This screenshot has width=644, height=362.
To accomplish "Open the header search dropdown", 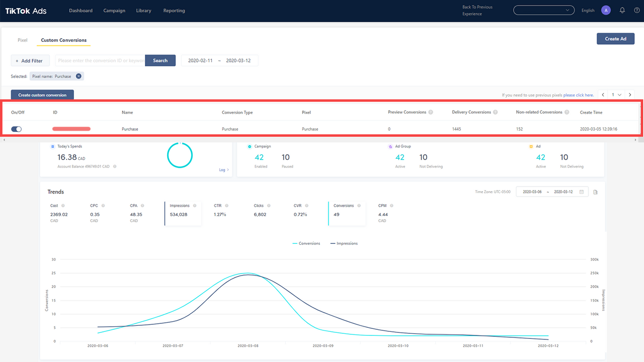I will coord(543,10).
